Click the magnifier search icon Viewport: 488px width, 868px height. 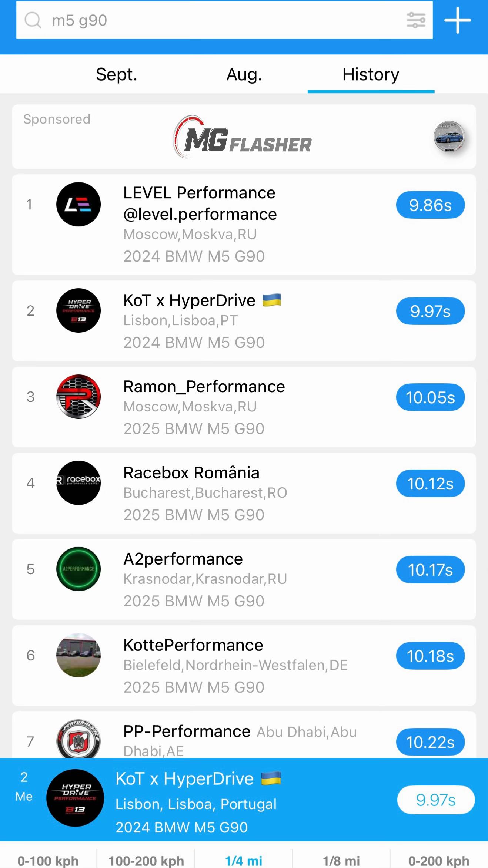(33, 20)
